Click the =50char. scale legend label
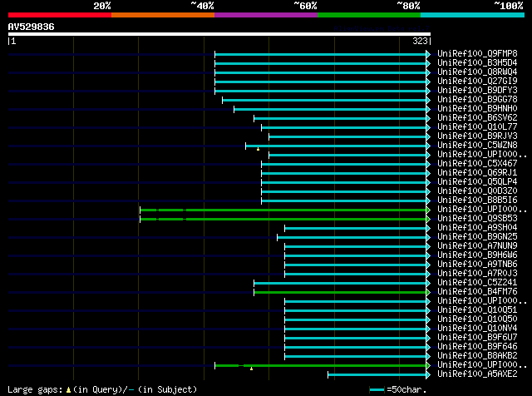This screenshot has width=532, height=396. coord(406,389)
